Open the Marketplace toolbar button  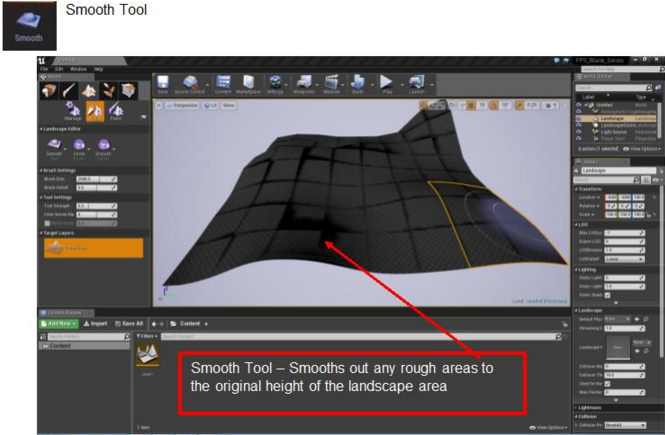[x=249, y=84]
